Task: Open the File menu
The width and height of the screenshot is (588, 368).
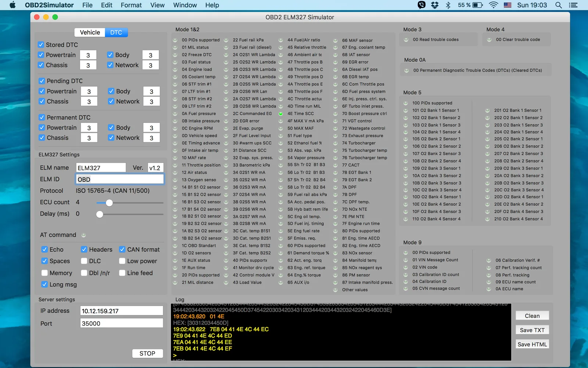Action: click(87, 5)
